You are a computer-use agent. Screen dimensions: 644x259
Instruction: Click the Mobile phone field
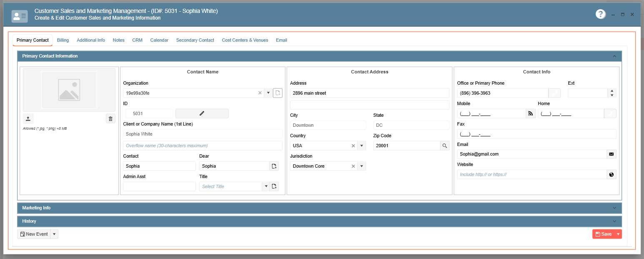pyautogui.click(x=492, y=113)
